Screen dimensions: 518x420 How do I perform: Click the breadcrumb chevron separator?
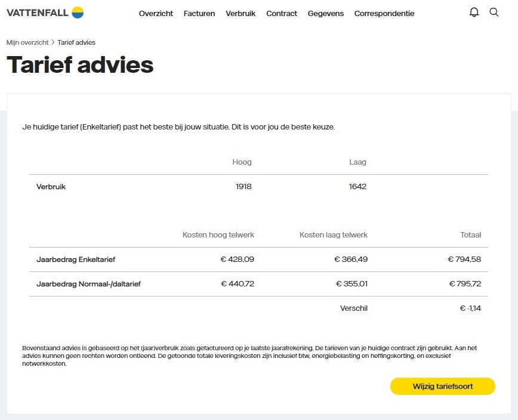click(53, 42)
